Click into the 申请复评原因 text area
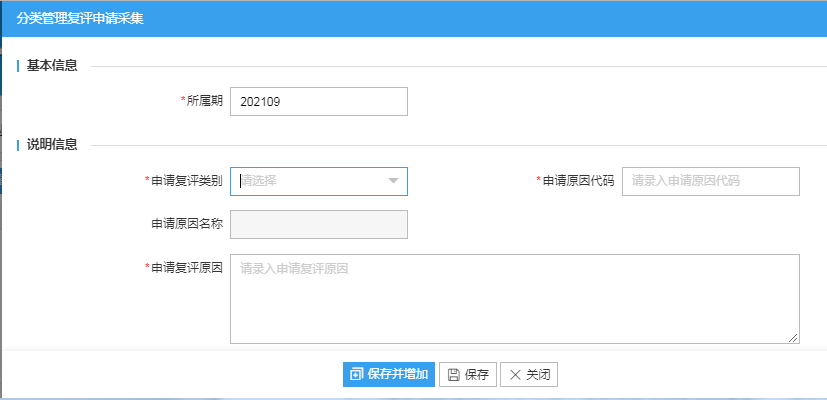 [x=515, y=299]
